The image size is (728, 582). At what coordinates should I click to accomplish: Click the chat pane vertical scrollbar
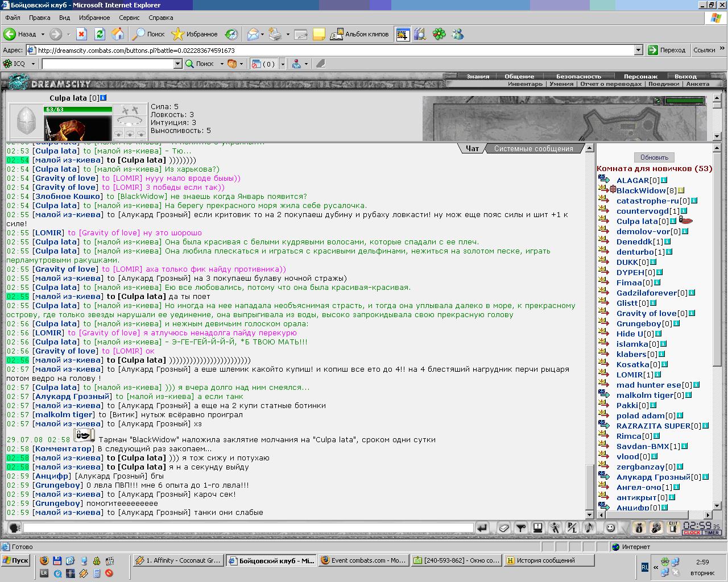[x=590, y=331]
